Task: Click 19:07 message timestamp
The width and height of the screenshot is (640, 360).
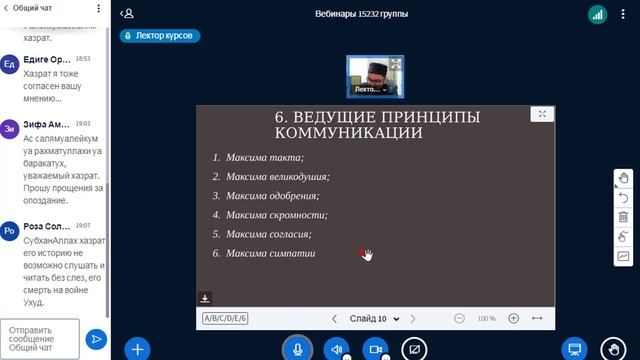Action: 83,225
